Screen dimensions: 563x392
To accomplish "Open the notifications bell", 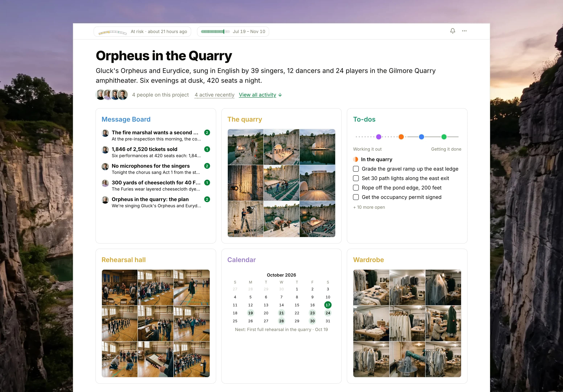I will 452,31.
